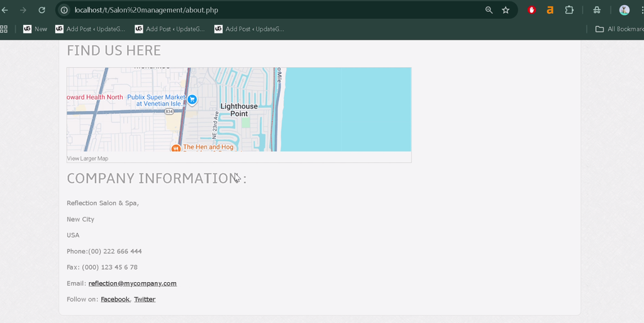The image size is (644, 323).
Task: Open the Twitter link
Action: point(145,299)
